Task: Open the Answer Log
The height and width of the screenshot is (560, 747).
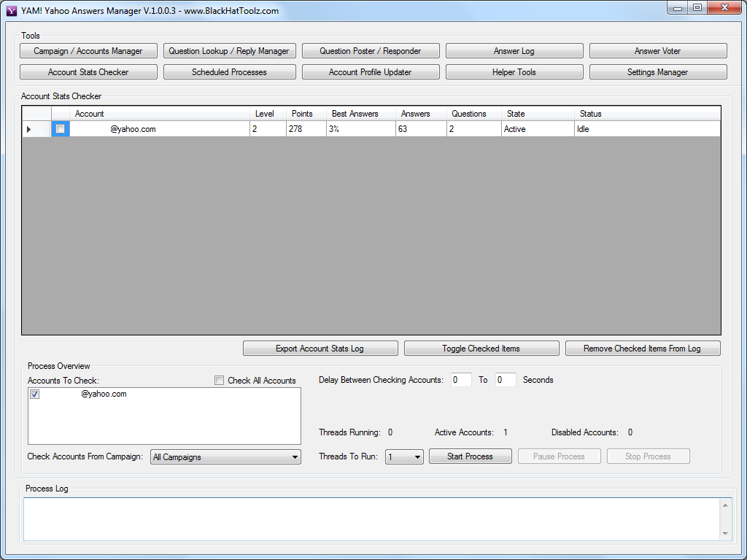Action: click(514, 51)
